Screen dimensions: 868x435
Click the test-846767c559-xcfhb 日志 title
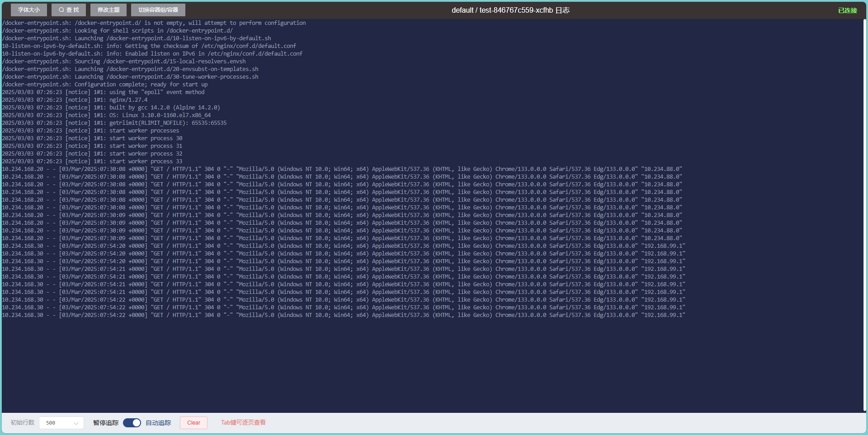coord(510,10)
